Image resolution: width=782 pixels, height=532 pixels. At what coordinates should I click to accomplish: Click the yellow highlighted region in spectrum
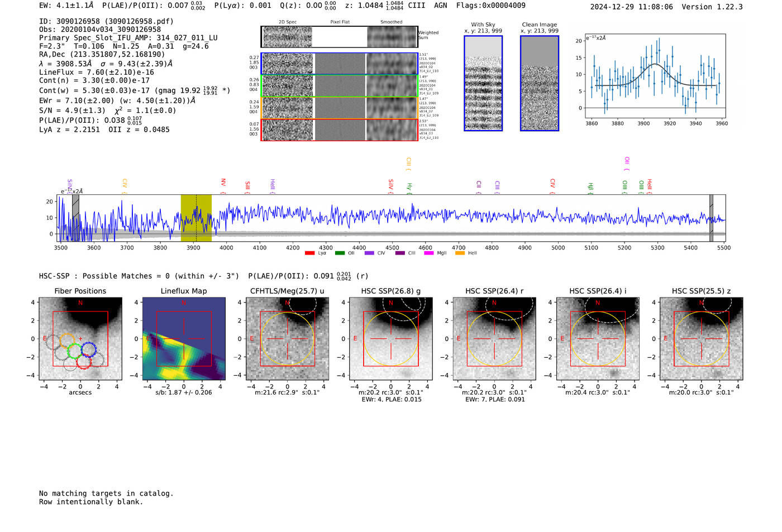tap(196, 218)
